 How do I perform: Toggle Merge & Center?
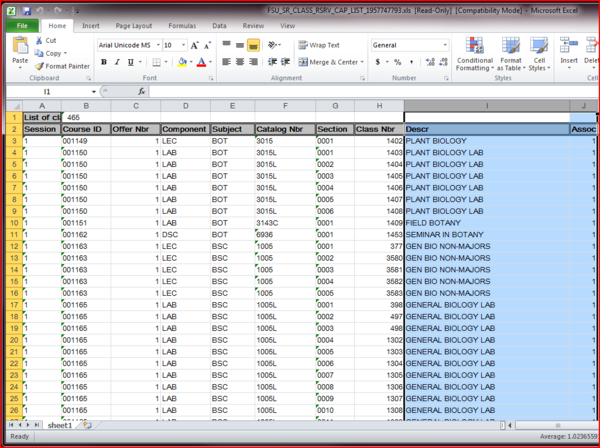(328, 62)
